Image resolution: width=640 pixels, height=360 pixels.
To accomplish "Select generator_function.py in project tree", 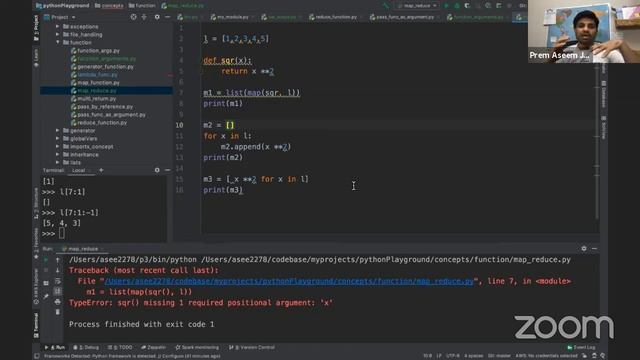I will point(102,67).
